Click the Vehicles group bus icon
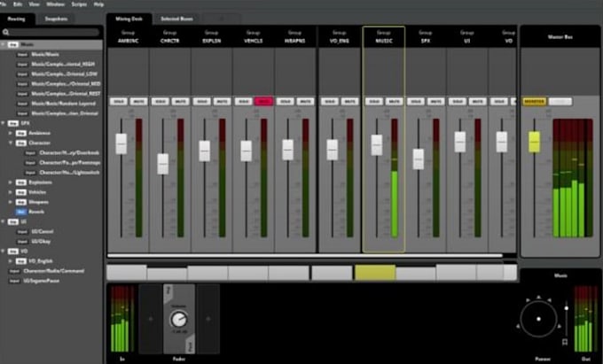Viewport: 603px width, 364px height. tap(20, 192)
